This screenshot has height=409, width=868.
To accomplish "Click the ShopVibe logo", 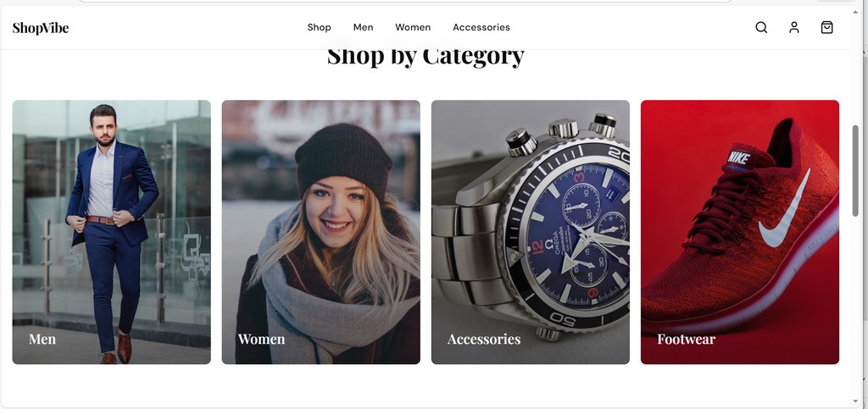I will pyautogui.click(x=41, y=28).
